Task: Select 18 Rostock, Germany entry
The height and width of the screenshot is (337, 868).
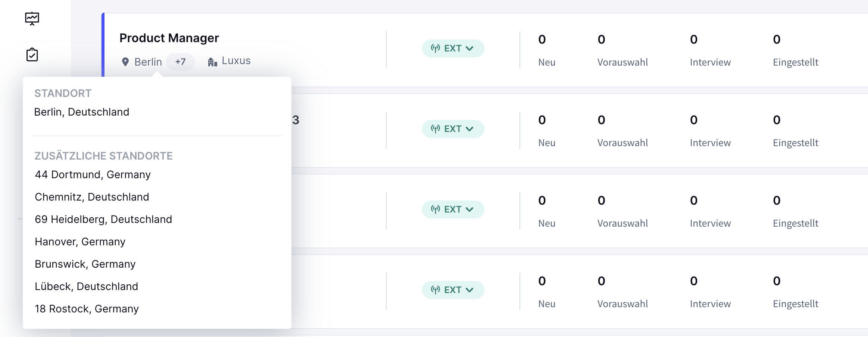Action: tap(87, 309)
